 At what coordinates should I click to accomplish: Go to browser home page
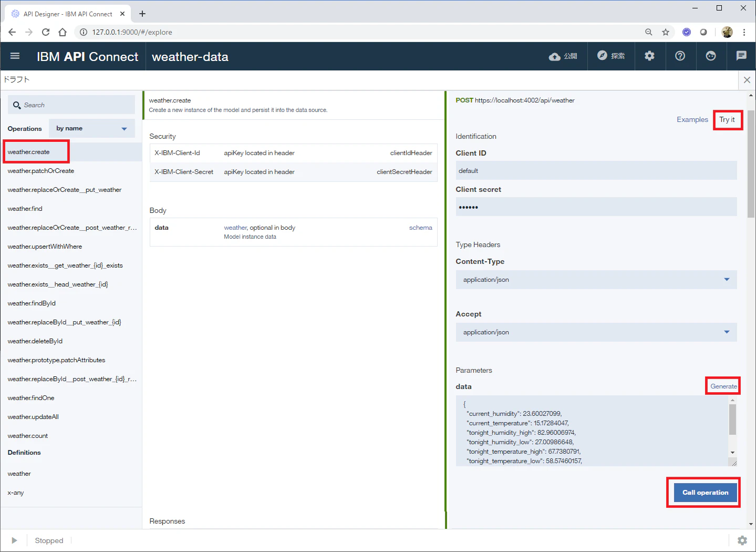(x=63, y=32)
